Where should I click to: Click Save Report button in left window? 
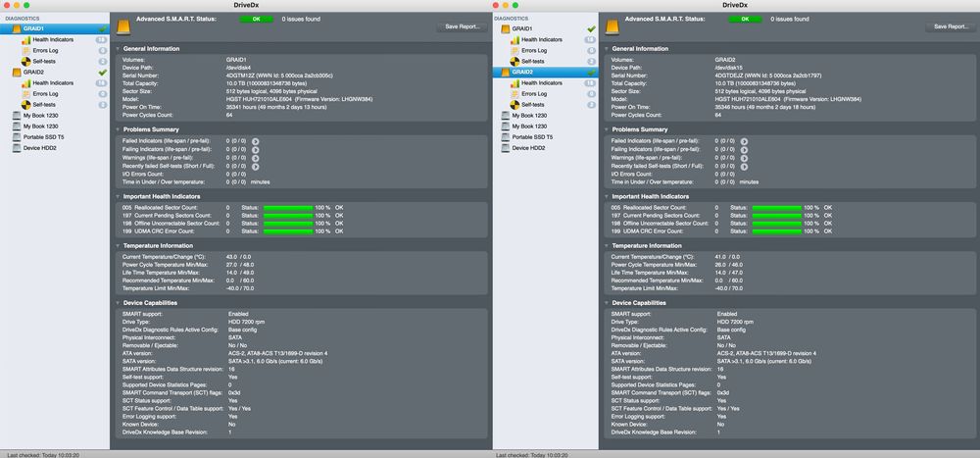click(x=462, y=26)
